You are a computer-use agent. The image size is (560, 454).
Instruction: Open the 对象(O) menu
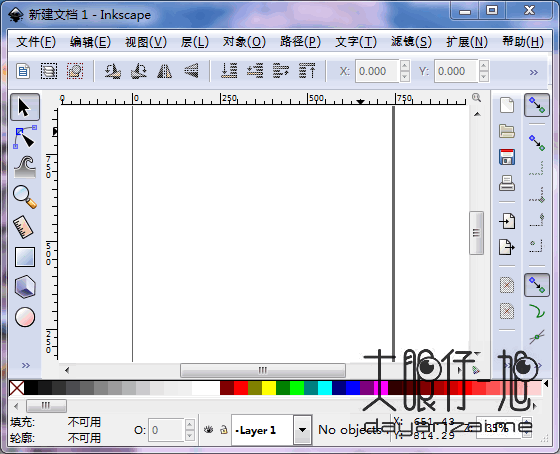click(x=244, y=42)
